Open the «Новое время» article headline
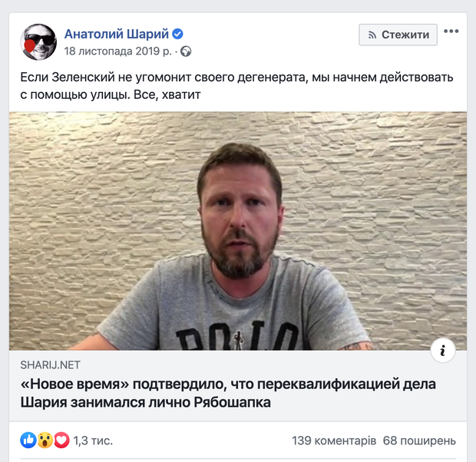The image size is (476, 462). click(228, 393)
